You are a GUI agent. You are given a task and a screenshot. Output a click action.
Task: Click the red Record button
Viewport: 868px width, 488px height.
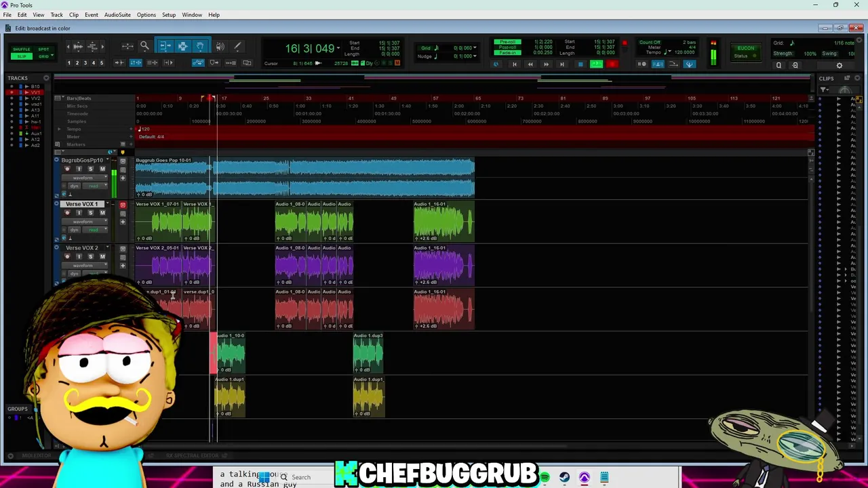(612, 64)
